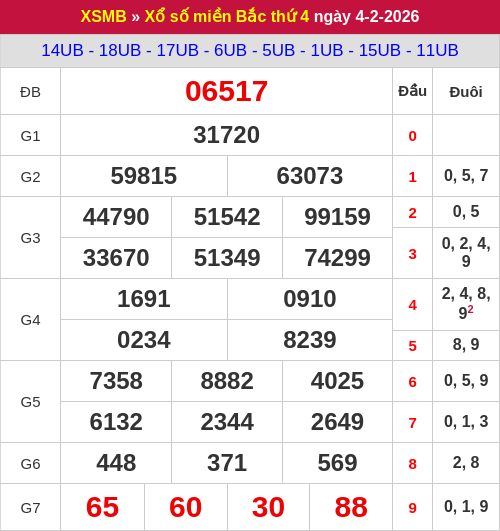Click the 17UB ticket code

tap(178, 50)
